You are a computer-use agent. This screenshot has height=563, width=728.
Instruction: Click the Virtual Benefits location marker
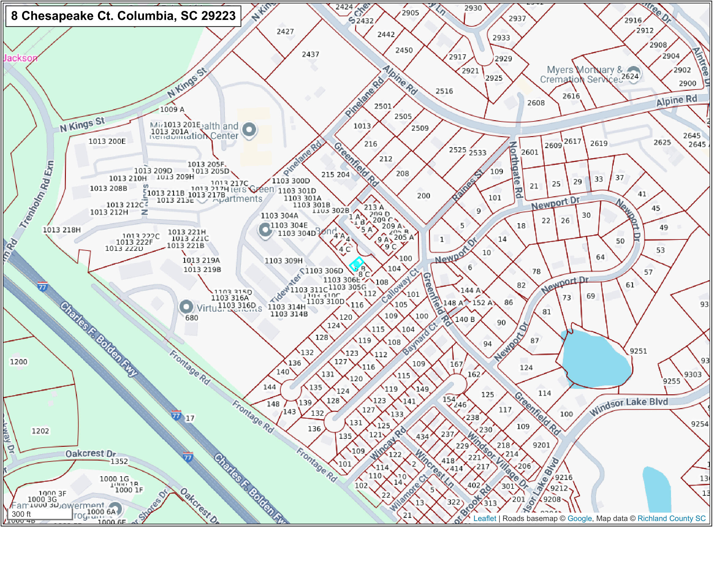click(x=186, y=307)
